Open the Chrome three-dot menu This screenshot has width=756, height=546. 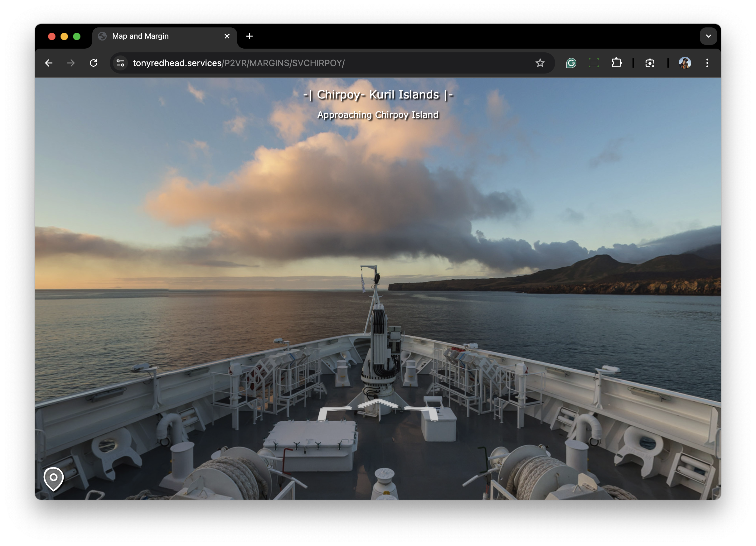707,63
